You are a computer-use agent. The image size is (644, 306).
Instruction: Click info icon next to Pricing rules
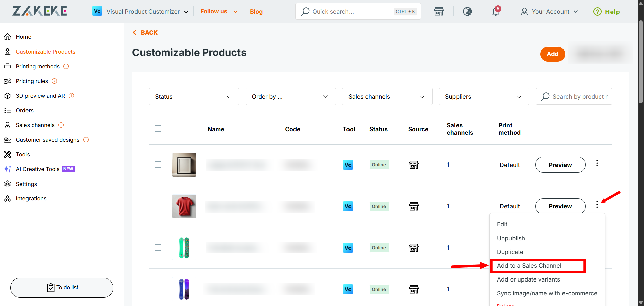click(54, 81)
